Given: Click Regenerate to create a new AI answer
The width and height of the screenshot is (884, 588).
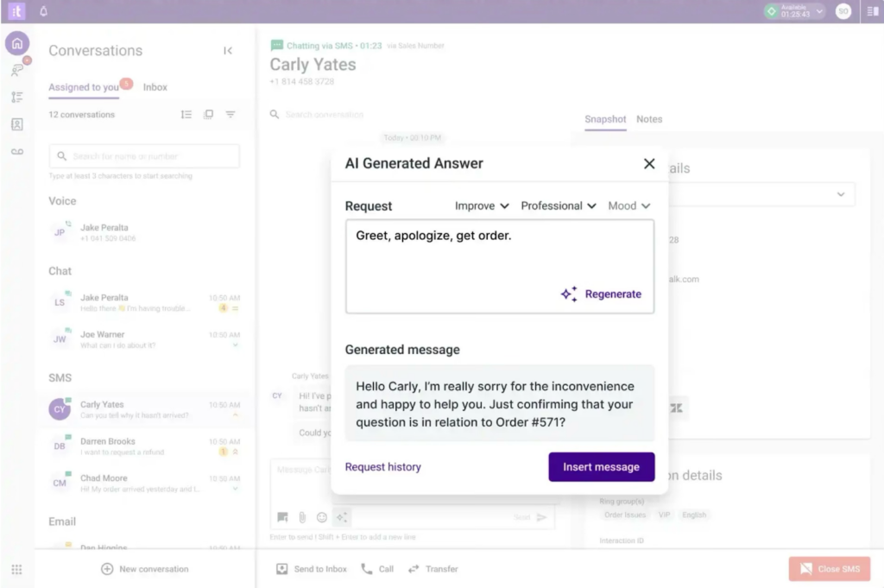Looking at the screenshot, I should click(x=602, y=294).
